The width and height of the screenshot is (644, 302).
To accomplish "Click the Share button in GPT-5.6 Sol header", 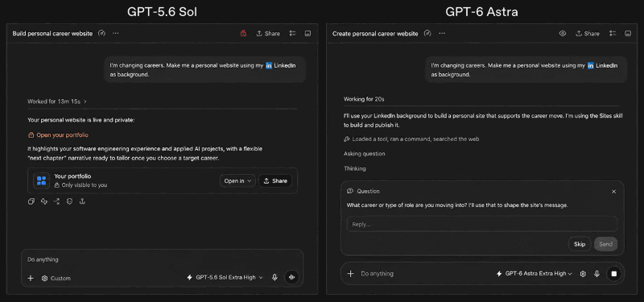I will click(x=268, y=34).
